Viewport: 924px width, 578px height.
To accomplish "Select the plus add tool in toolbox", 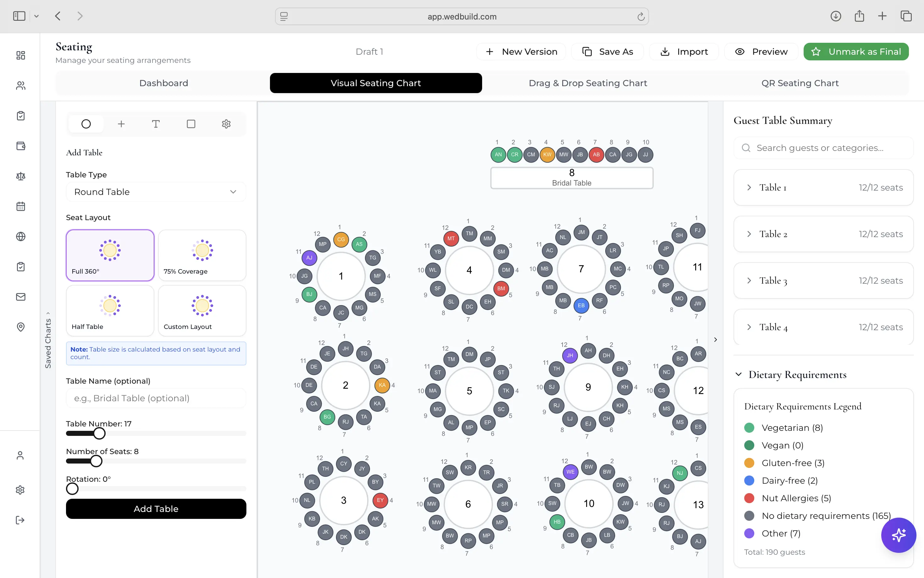I will click(x=121, y=124).
